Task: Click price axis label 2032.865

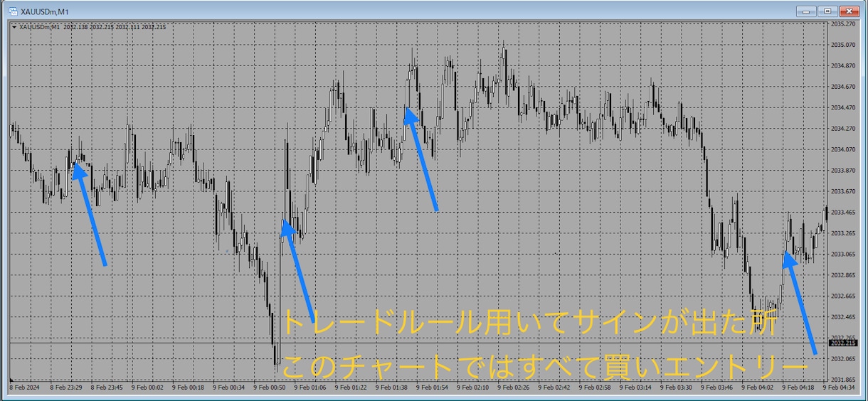Action: tap(843, 275)
